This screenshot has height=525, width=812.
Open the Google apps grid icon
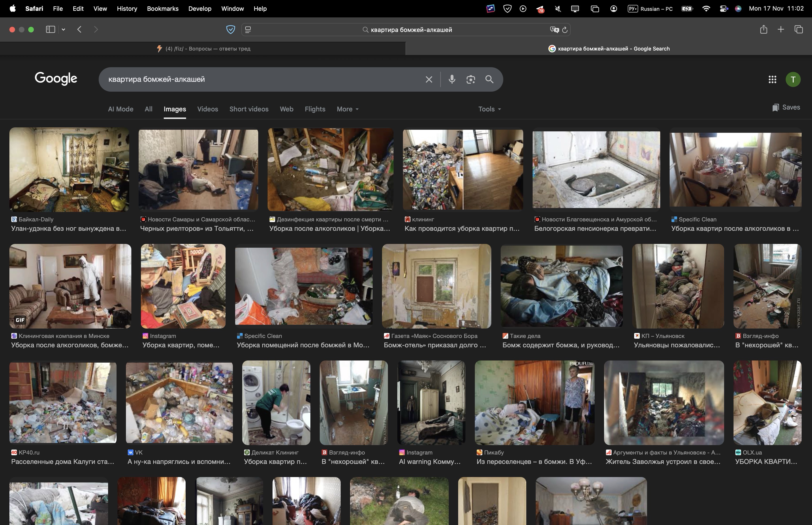[x=772, y=79]
